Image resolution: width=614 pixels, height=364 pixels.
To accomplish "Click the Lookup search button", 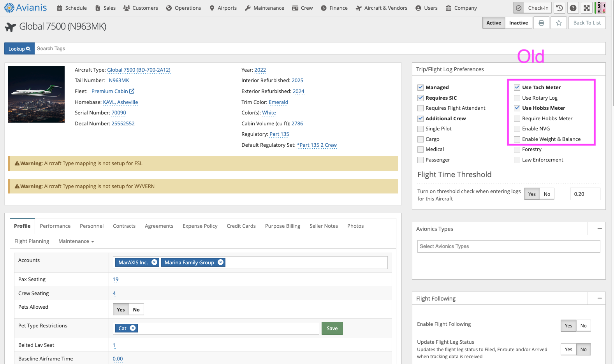I will click(19, 49).
